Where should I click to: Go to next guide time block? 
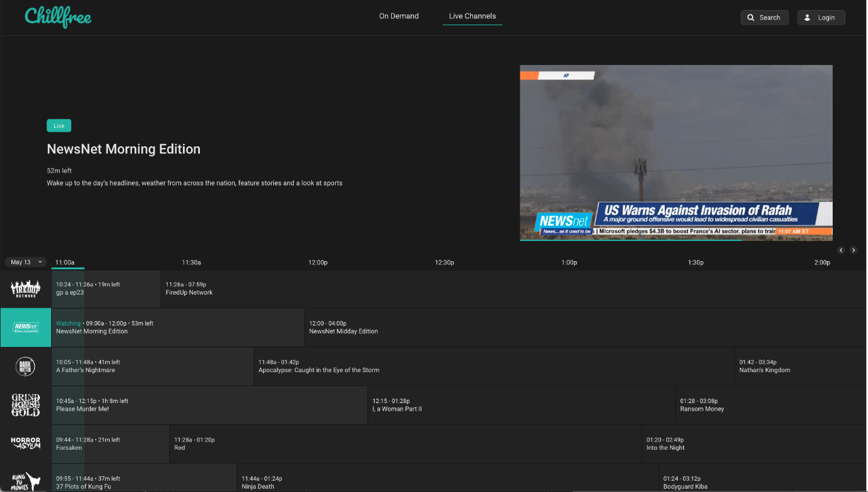pos(853,250)
